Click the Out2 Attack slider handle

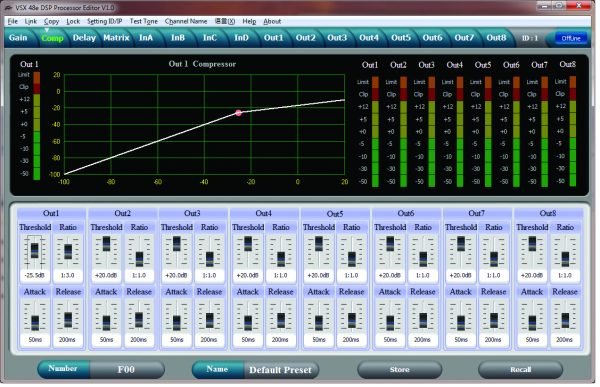coord(106,323)
